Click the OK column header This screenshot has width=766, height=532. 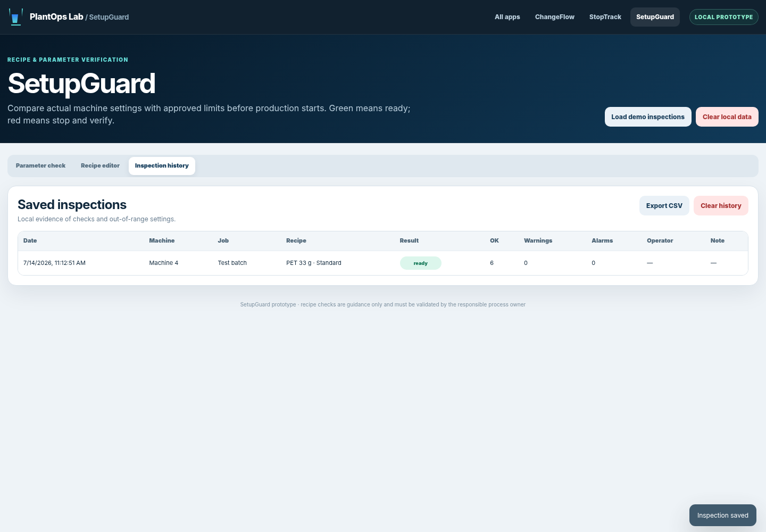(494, 241)
